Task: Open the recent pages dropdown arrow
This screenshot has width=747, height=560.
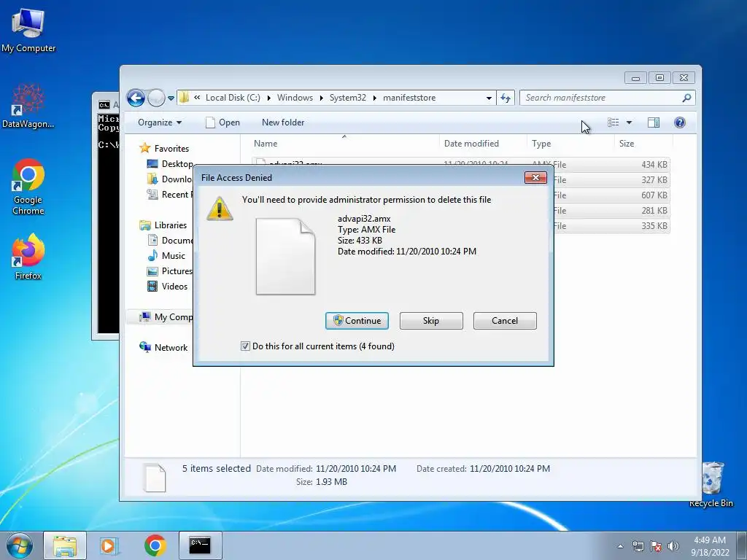Action: pyautogui.click(x=171, y=98)
